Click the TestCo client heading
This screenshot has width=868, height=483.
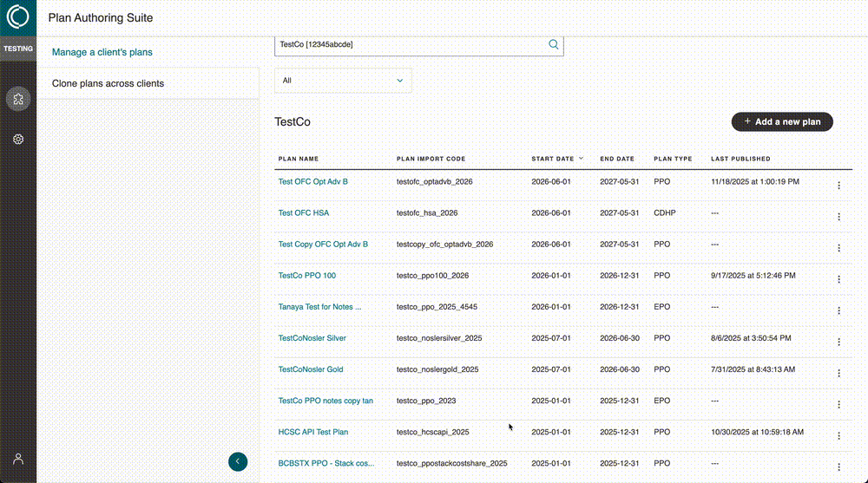[x=293, y=121]
